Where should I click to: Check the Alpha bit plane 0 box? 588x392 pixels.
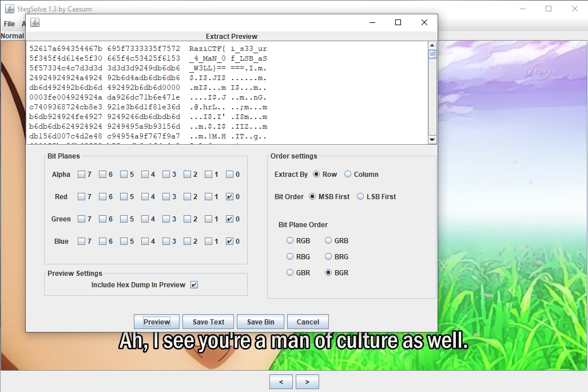[229, 175]
